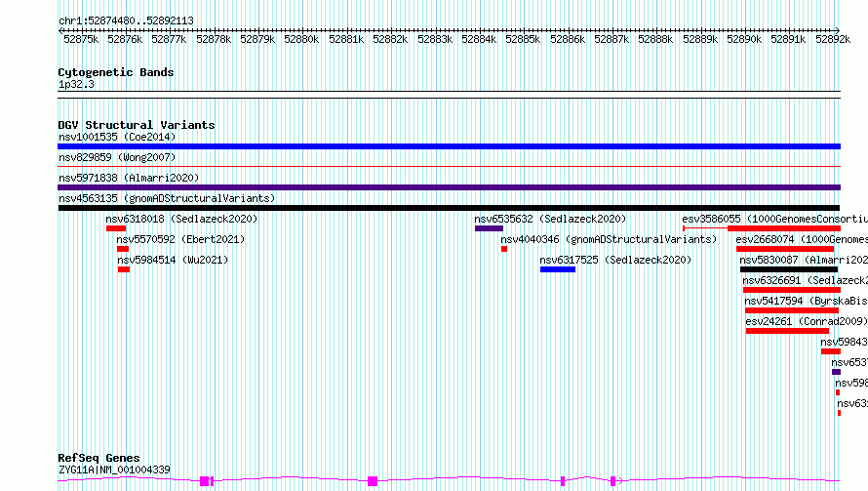Open nsv5830087 (Almarri) label

click(x=804, y=260)
